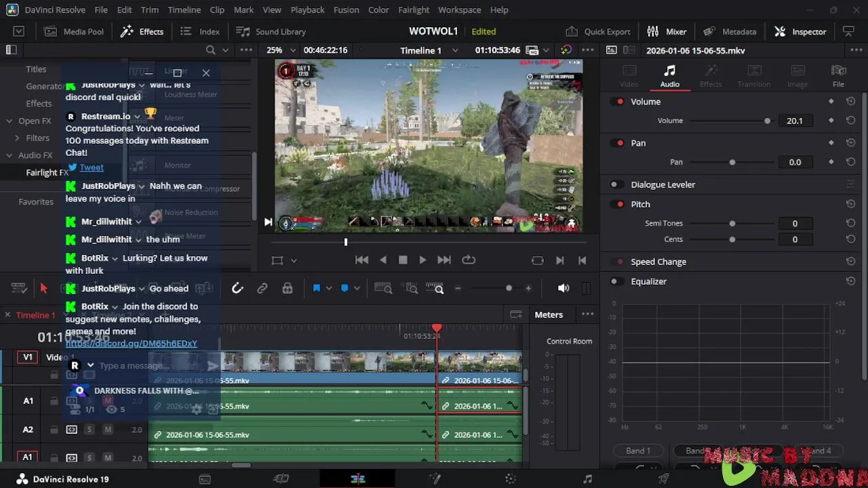The height and width of the screenshot is (488, 868).
Task: Toggle Bypass Color Grades and Fusion icon
Action: (566, 50)
